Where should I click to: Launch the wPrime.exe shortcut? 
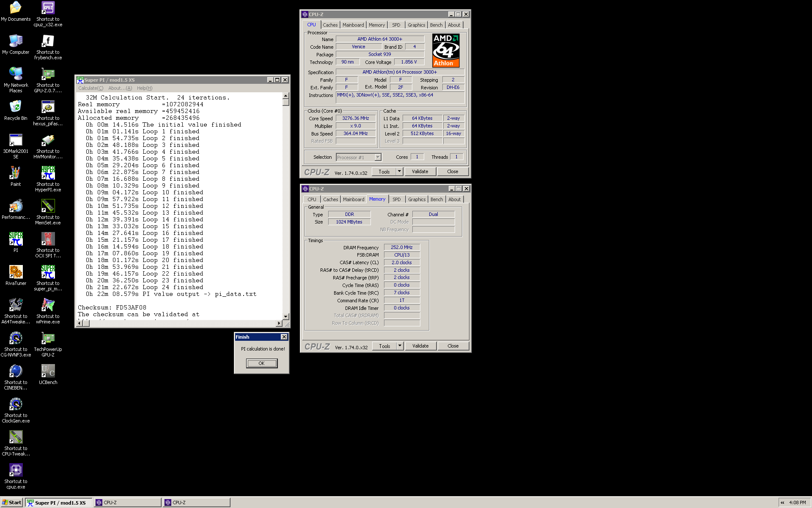[x=48, y=311]
